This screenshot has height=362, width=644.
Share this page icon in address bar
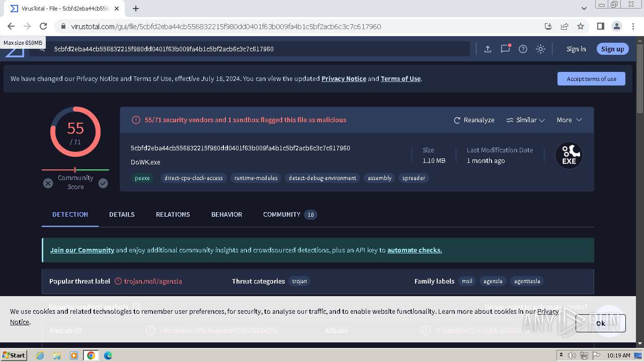(565, 26)
